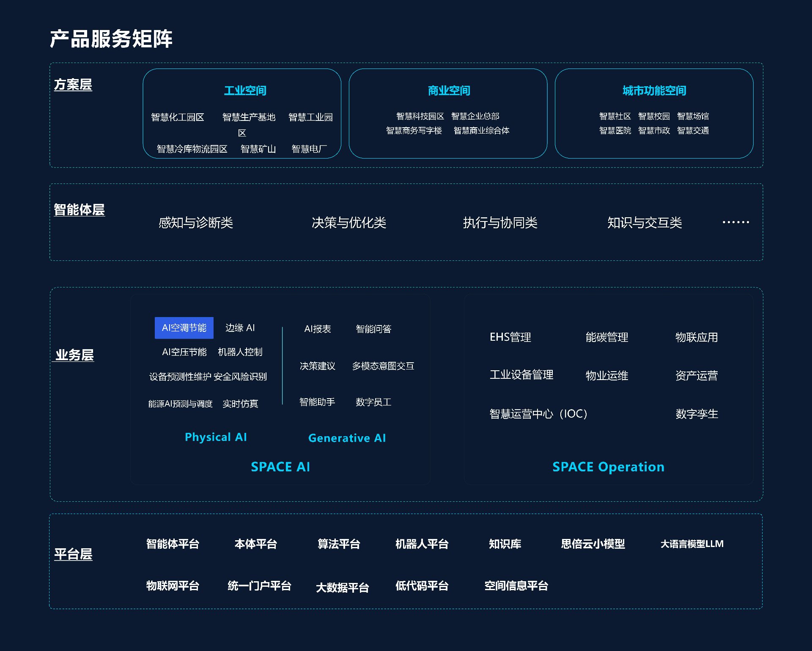Click 能源AI预测与调度 item
The image size is (812, 651).
180,404
